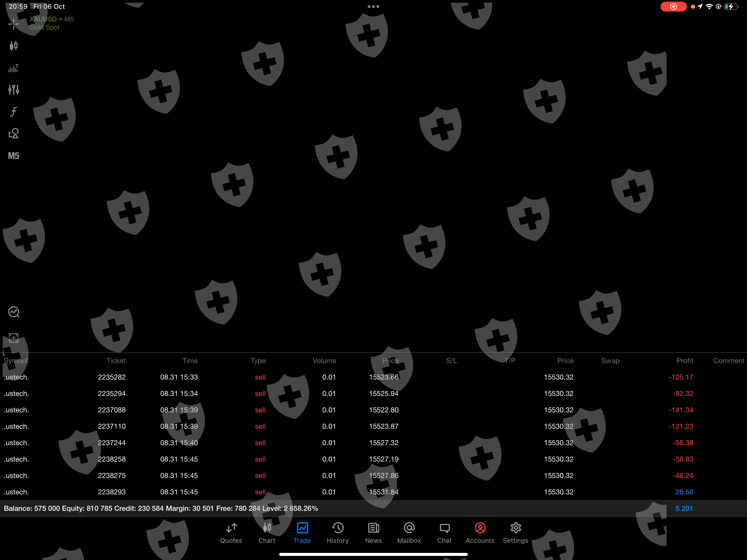Screen dimensions: 747x560
Task: Switch to the History tab
Action: (x=337, y=533)
